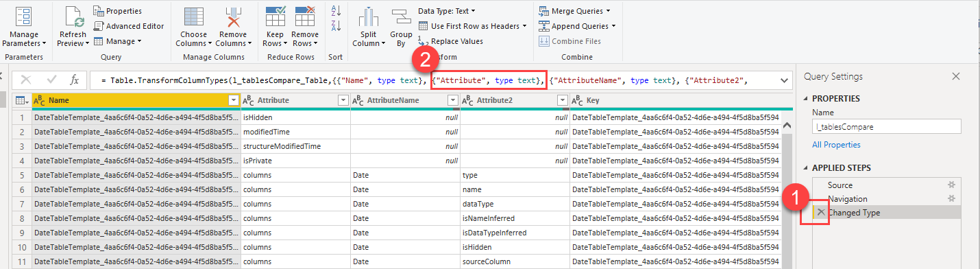
Task: Click the sourceColumn cell
Action: 515,261
